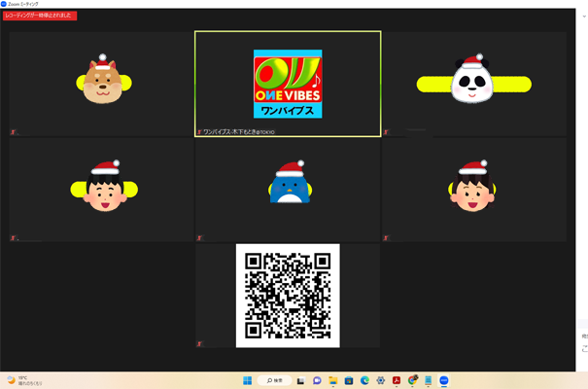Open the Chat app in taskbar
The width and height of the screenshot is (588, 389).
coord(317,380)
